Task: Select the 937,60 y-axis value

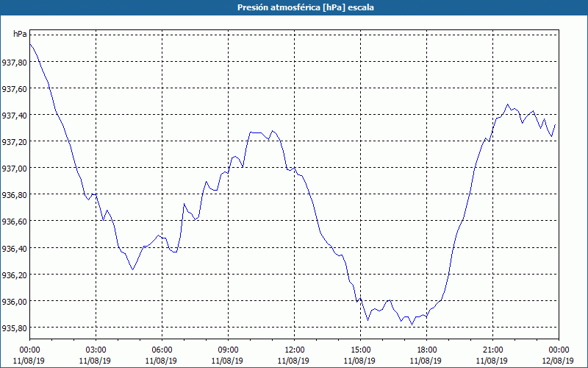Action: [x=15, y=88]
